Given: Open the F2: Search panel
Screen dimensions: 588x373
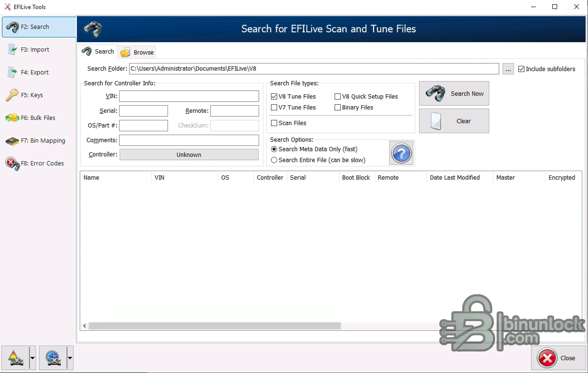Looking at the screenshot, I should [x=39, y=27].
